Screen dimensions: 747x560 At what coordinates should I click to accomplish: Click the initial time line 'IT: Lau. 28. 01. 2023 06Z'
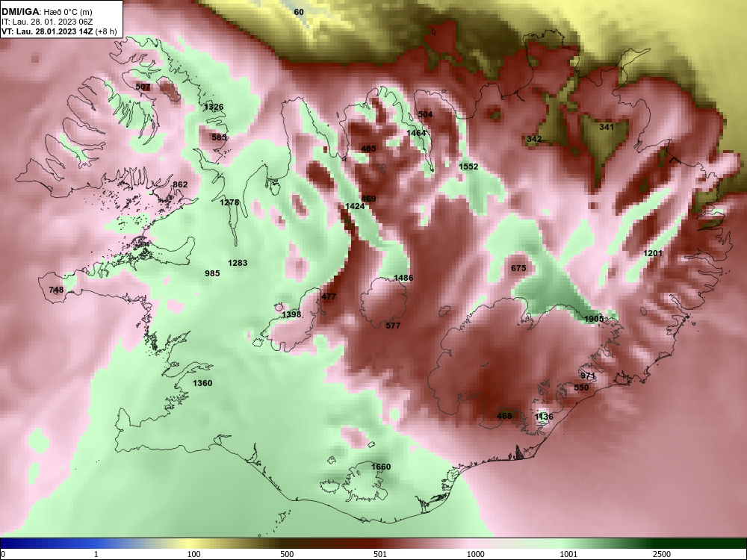pos(41,22)
